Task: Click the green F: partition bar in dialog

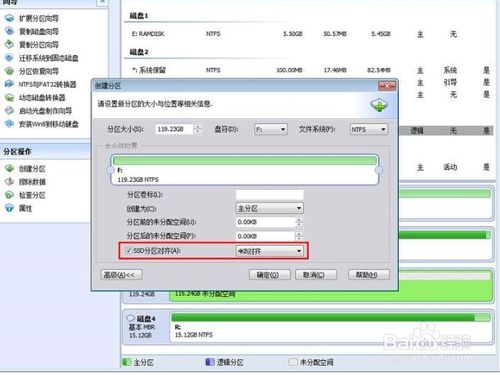Action: (x=245, y=161)
